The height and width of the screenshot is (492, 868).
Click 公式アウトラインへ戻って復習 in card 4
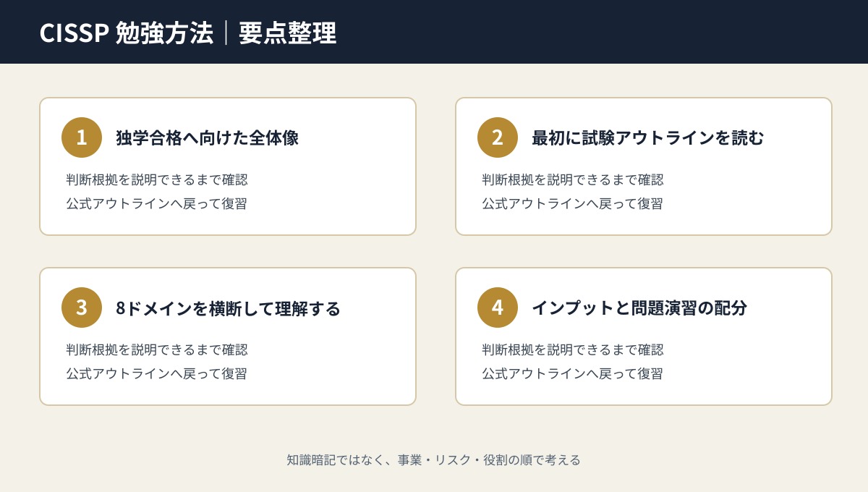point(572,373)
